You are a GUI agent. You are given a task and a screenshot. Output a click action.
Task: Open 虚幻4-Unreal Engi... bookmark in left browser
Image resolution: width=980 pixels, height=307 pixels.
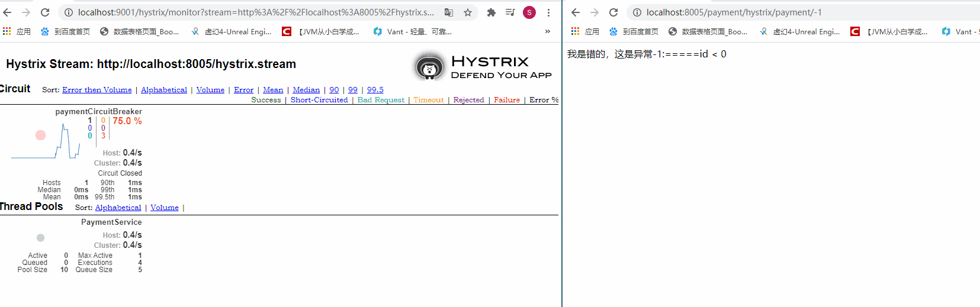(x=232, y=31)
